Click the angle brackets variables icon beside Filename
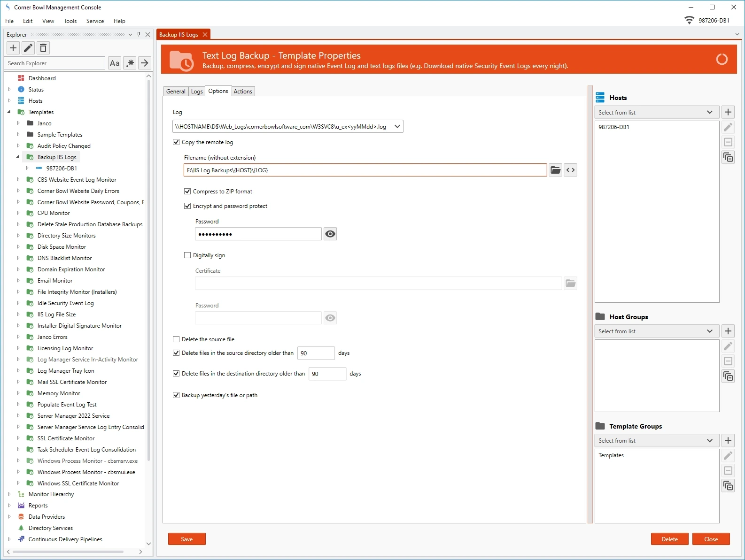This screenshot has height=560, width=745. (x=570, y=170)
